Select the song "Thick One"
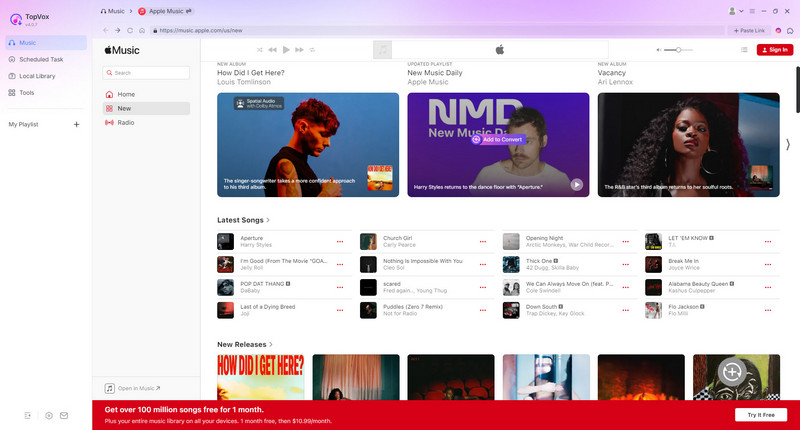Screen dimensions: 800x430 (x=539, y=261)
